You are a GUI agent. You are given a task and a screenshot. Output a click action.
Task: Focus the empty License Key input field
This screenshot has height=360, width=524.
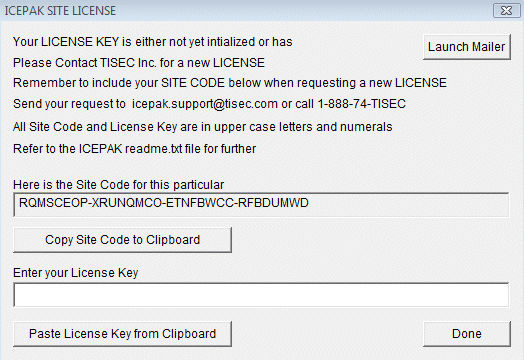pyautogui.click(x=261, y=294)
